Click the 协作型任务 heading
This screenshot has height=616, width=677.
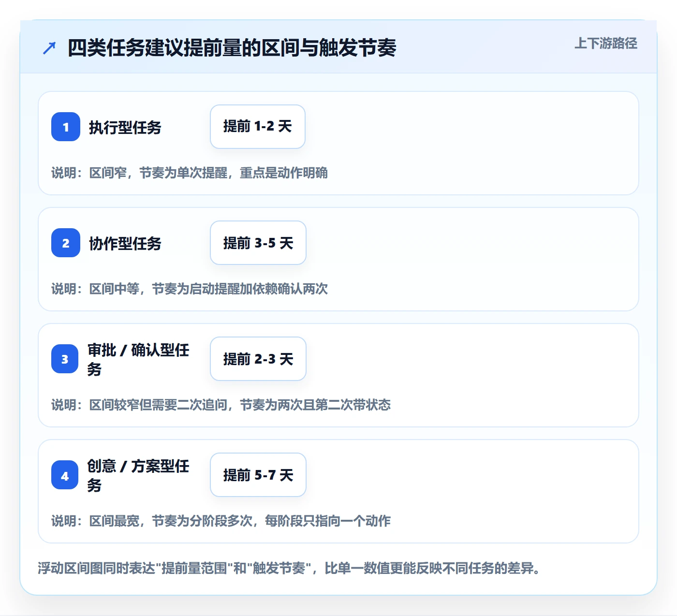125,243
